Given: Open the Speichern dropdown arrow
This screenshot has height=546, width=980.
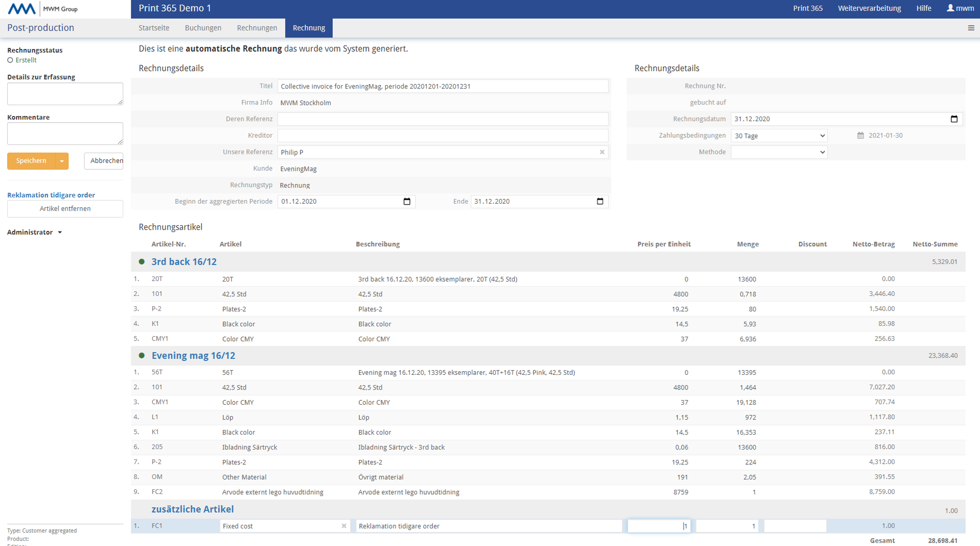Looking at the screenshot, I should click(x=62, y=161).
